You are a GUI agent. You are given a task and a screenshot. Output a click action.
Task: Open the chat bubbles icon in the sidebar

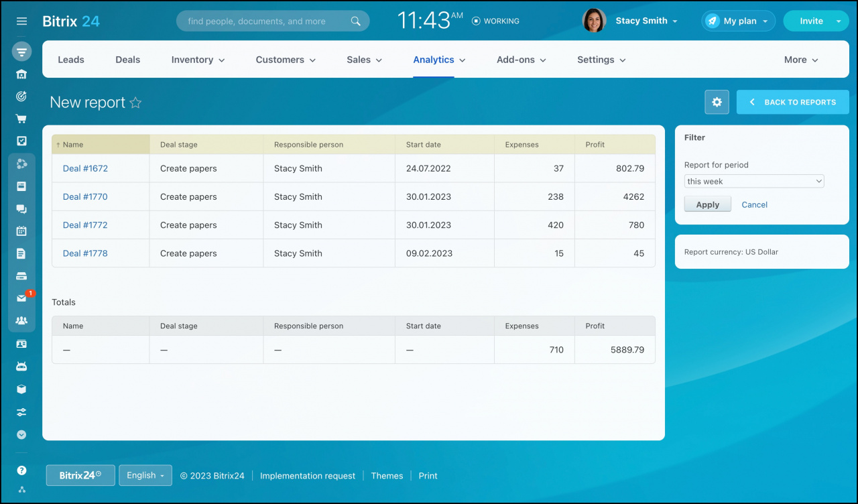21,208
